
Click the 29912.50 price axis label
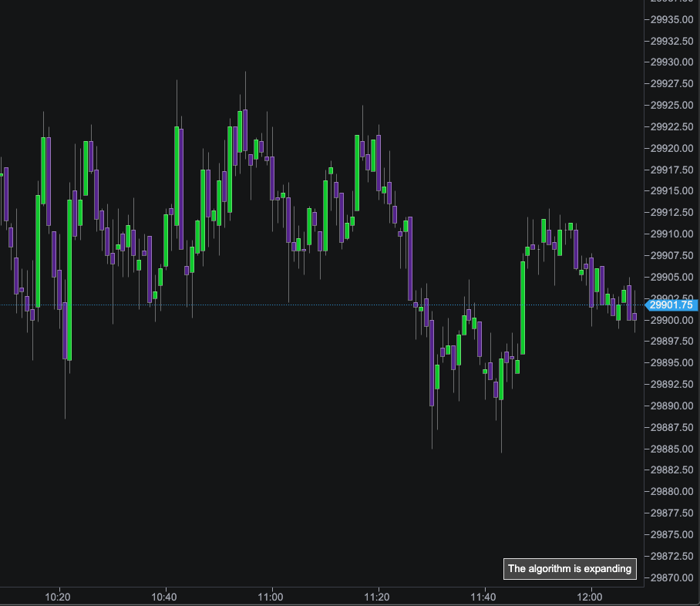pos(672,212)
